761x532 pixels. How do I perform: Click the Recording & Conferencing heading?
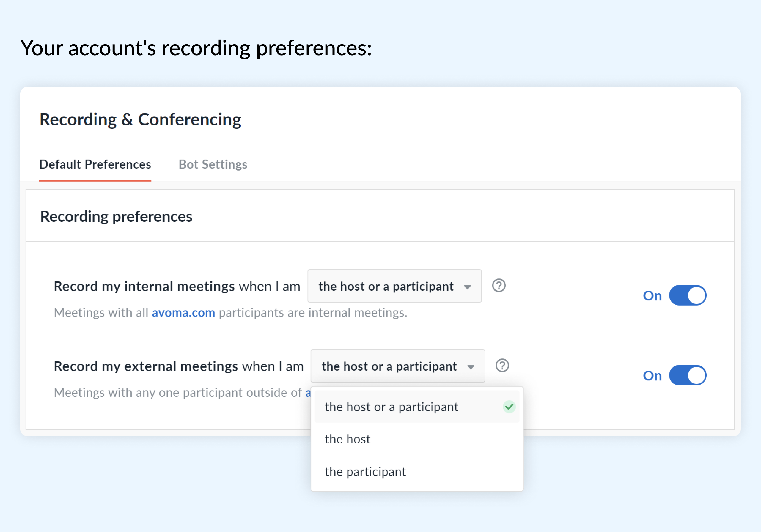click(x=140, y=120)
